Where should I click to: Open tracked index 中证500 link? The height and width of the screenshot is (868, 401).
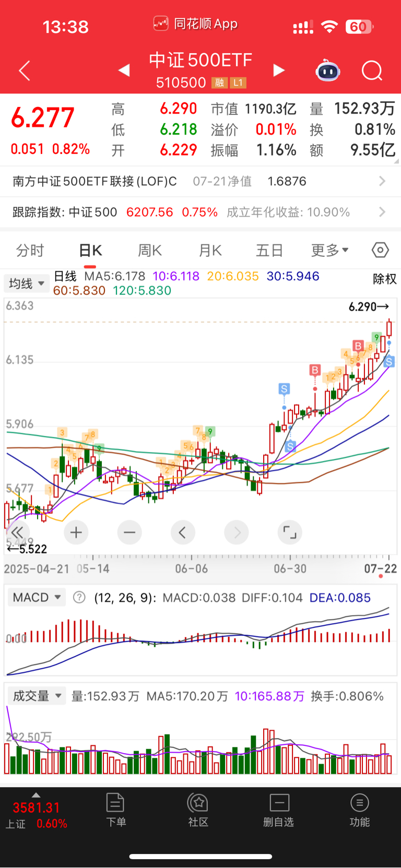pos(93,212)
